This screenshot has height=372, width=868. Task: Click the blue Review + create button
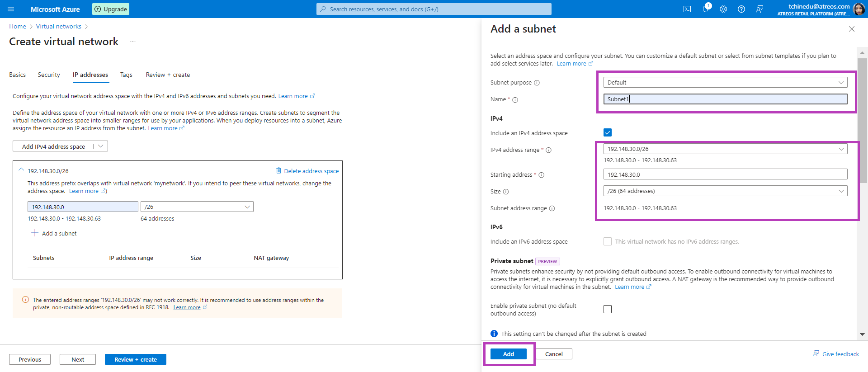[136, 359]
